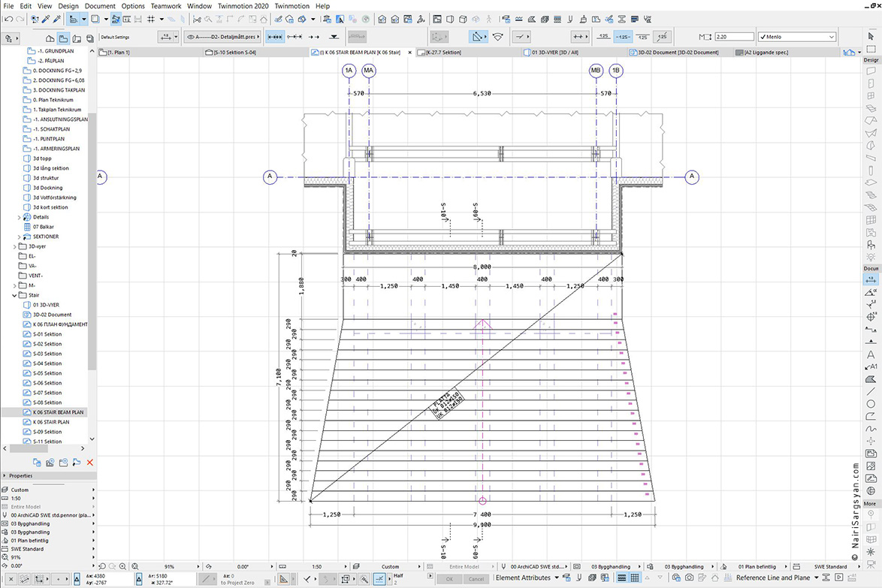Viewport: 882px width, 588px height.
Task: Choose the text-below-line 125 dimension option
Action: coord(642,37)
